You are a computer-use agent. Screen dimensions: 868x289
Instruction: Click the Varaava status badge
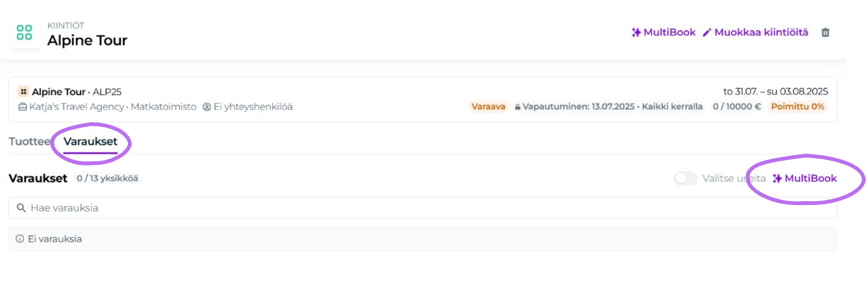coord(488,107)
